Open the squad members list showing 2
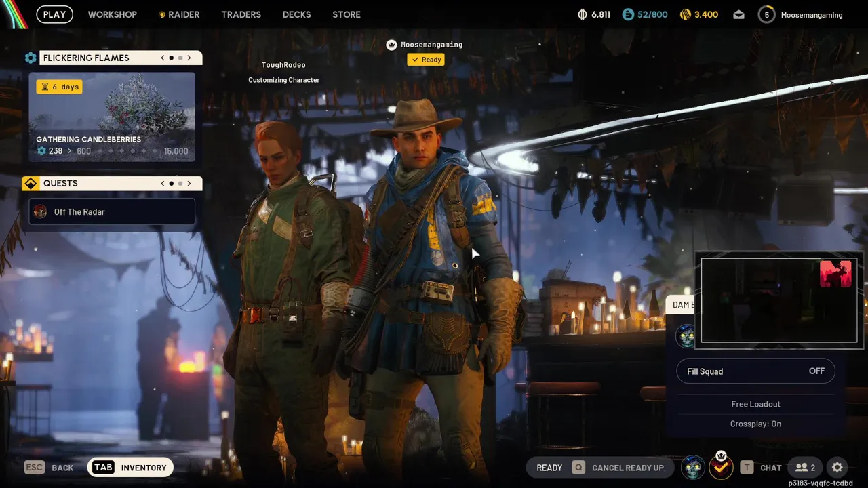868x488 pixels. [805, 467]
